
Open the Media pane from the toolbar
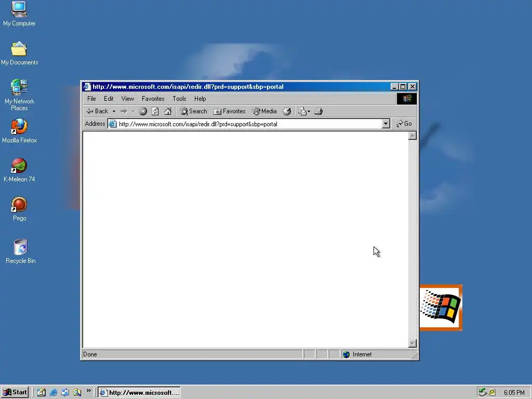tap(264, 111)
